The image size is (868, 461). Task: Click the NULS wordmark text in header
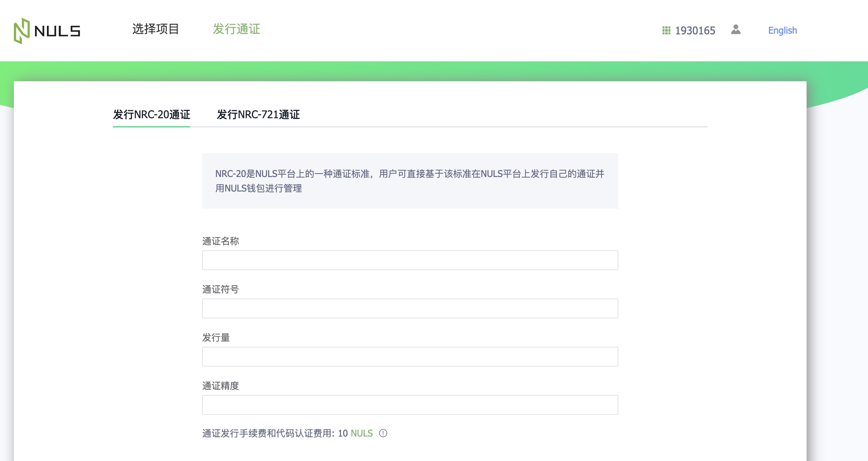coord(57,31)
